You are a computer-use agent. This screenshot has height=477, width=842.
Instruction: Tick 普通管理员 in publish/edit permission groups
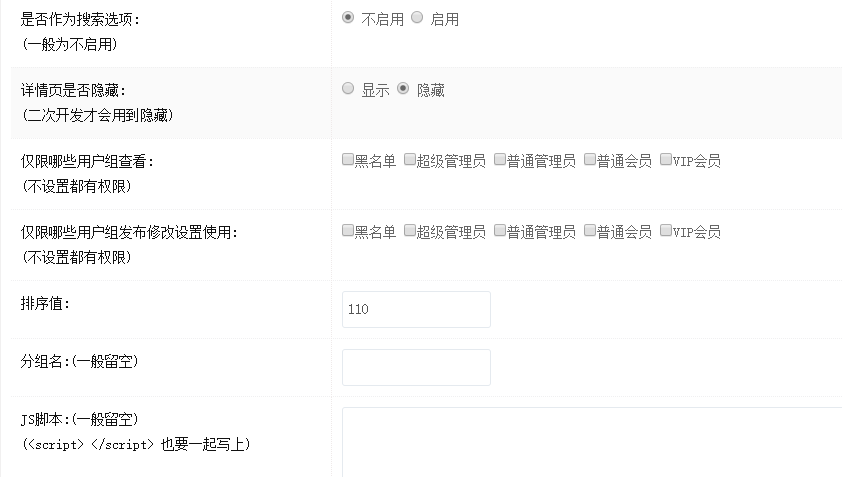coord(500,231)
